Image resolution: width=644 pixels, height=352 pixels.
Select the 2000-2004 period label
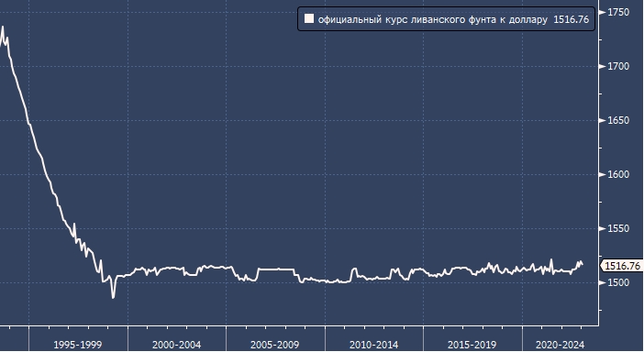coord(177,345)
